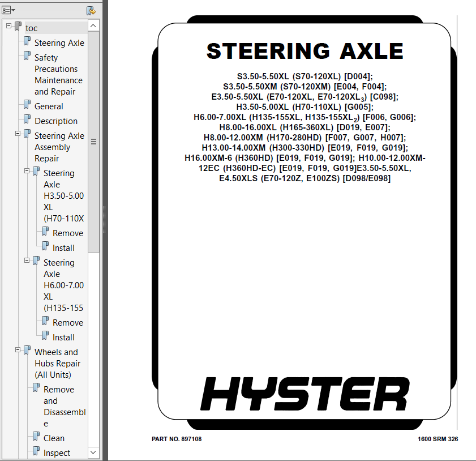Image resolution: width=476 pixels, height=461 pixels.
Task: Open Steering Axle H3.50-5.00 XL bookmark
Action: click(64, 195)
